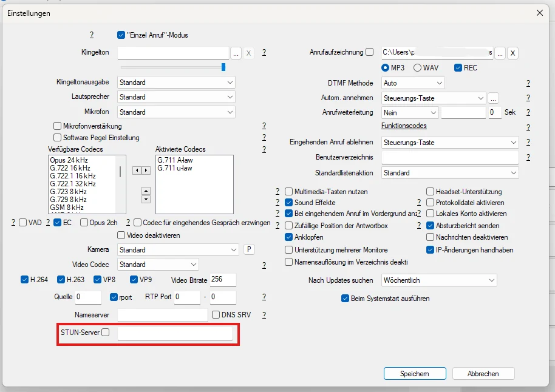The image size is (555, 392).
Task: Turn on DNS SRV
Action: pos(216,314)
